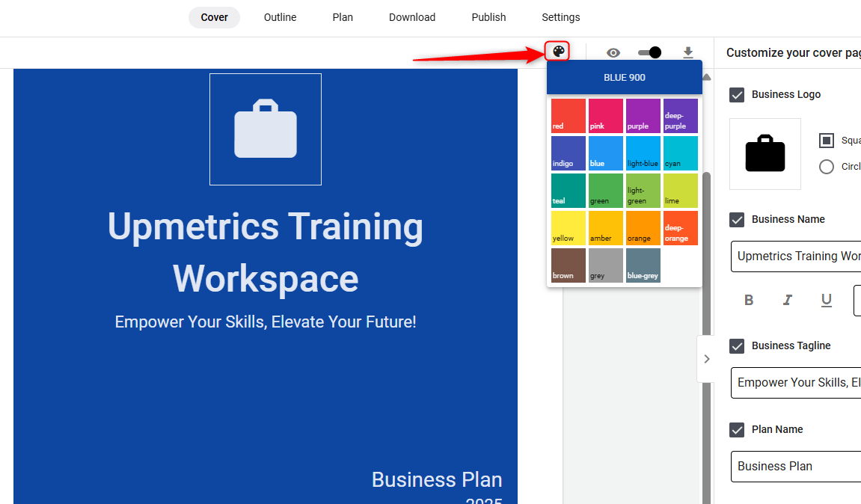Switch to the Cover tab

click(x=214, y=17)
